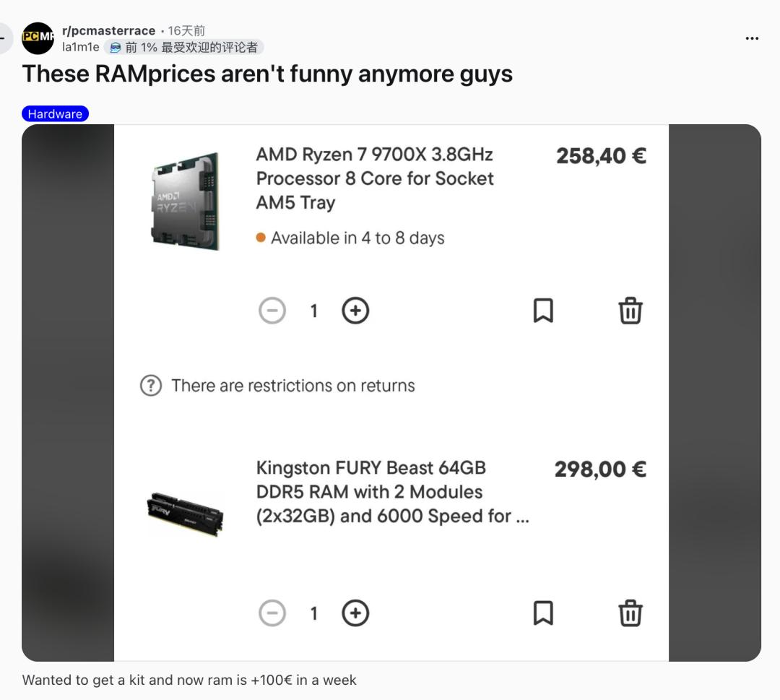The width and height of the screenshot is (780, 700).
Task: Decrease quantity of Ryzen 7 9700X
Action: pos(272,311)
